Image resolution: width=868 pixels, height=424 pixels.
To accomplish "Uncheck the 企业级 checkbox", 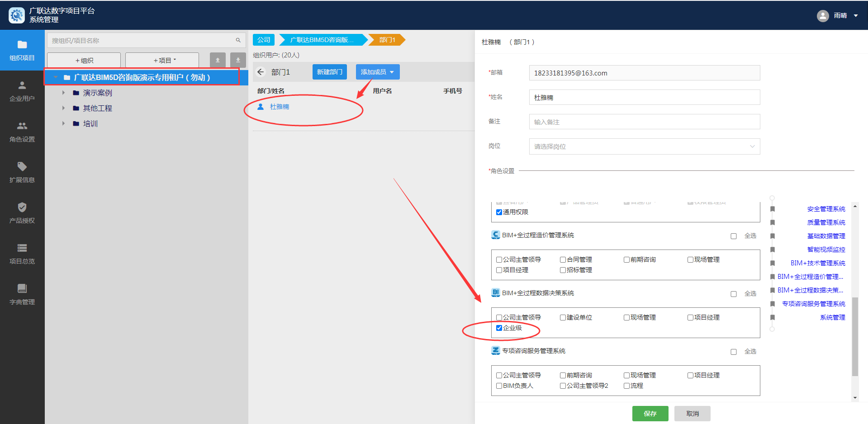I will (x=499, y=328).
